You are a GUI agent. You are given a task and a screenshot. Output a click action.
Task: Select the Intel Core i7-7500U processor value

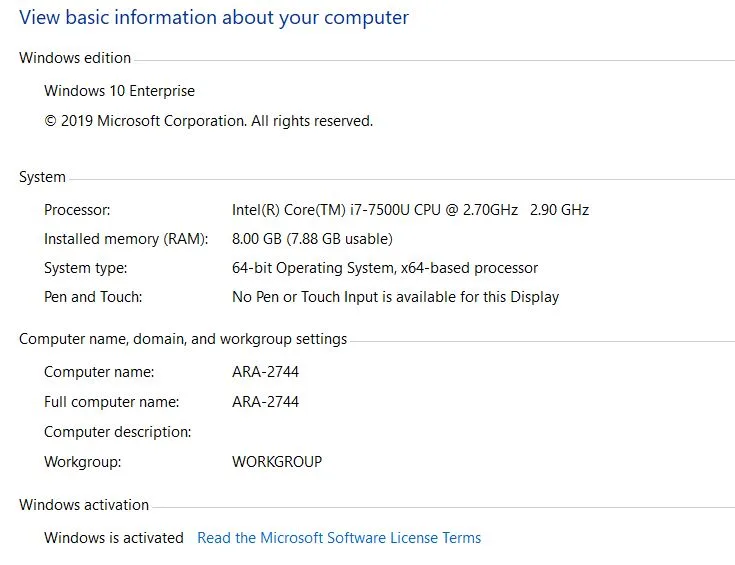coord(410,210)
